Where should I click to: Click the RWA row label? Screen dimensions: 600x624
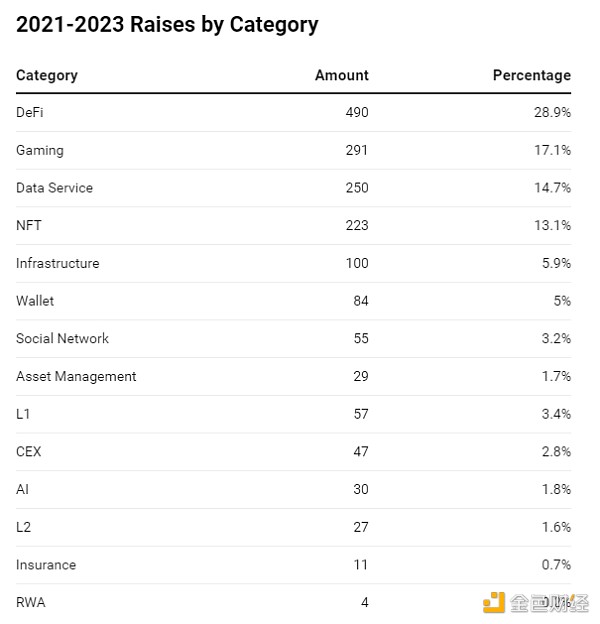click(31, 602)
